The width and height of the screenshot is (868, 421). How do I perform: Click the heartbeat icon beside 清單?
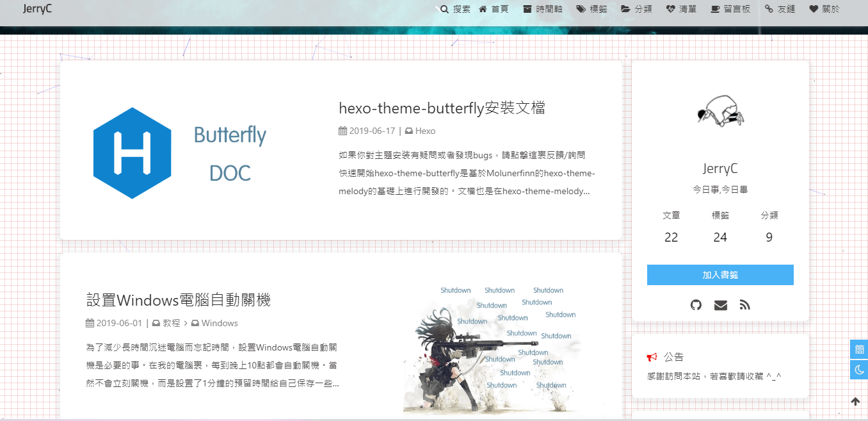(x=671, y=9)
